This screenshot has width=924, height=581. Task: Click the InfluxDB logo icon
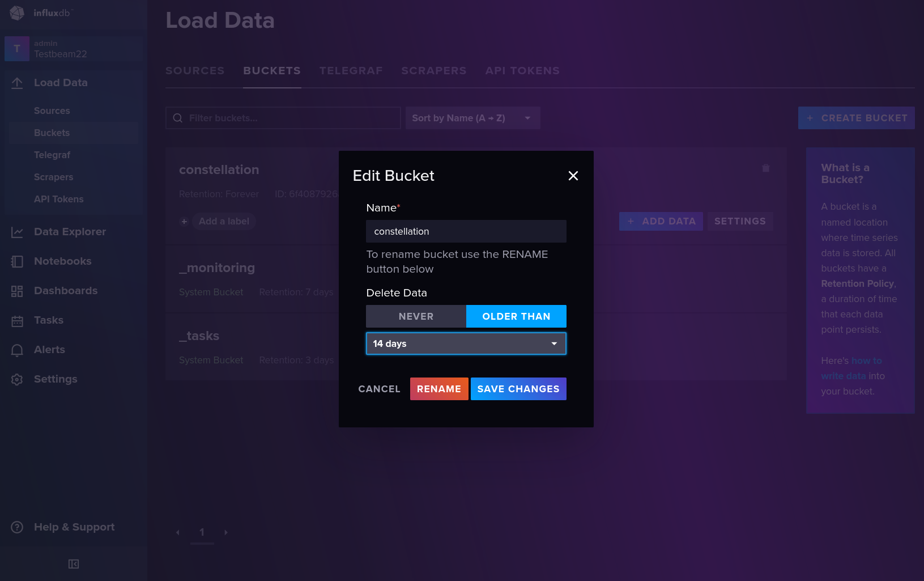pos(17,12)
